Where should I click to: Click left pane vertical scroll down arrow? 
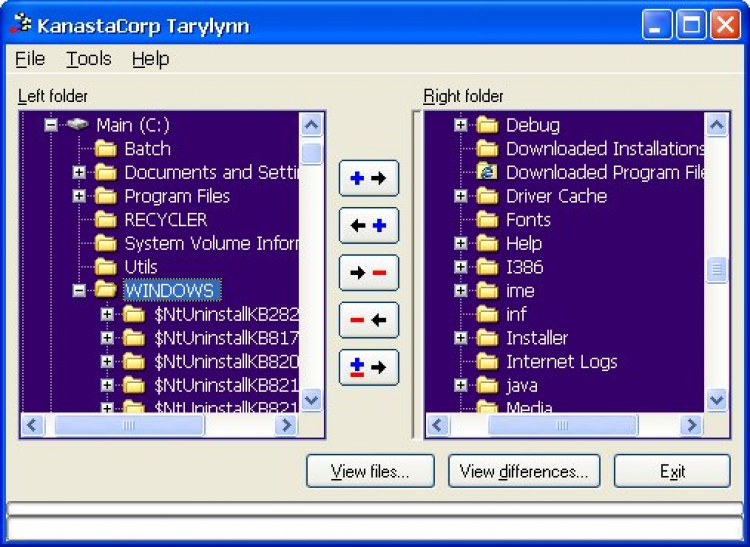[311, 399]
